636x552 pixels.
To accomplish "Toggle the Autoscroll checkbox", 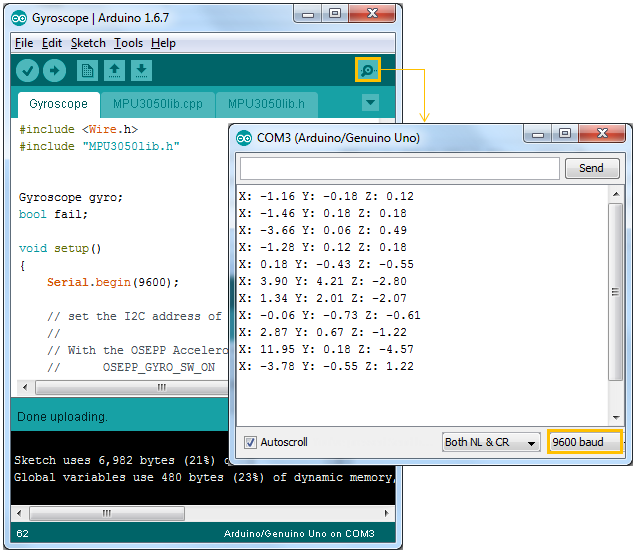I will pos(251,442).
